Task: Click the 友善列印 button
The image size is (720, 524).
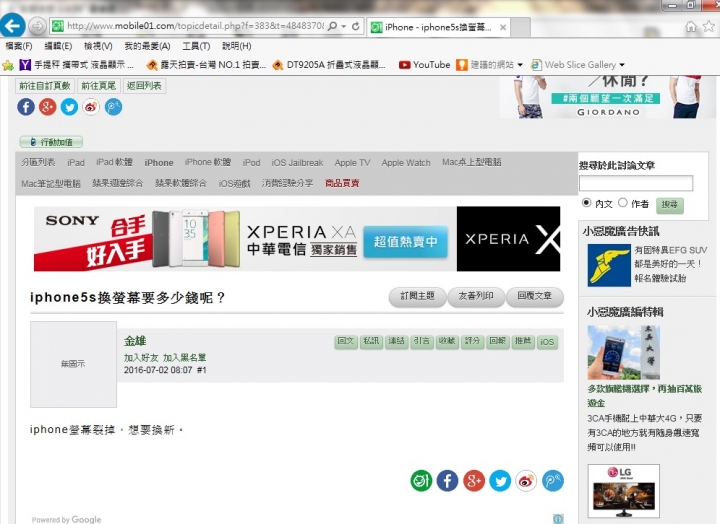Action: pos(476,297)
